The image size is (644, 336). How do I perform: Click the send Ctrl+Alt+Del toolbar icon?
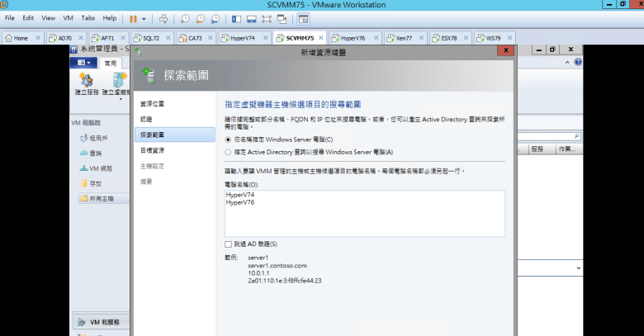163,18
